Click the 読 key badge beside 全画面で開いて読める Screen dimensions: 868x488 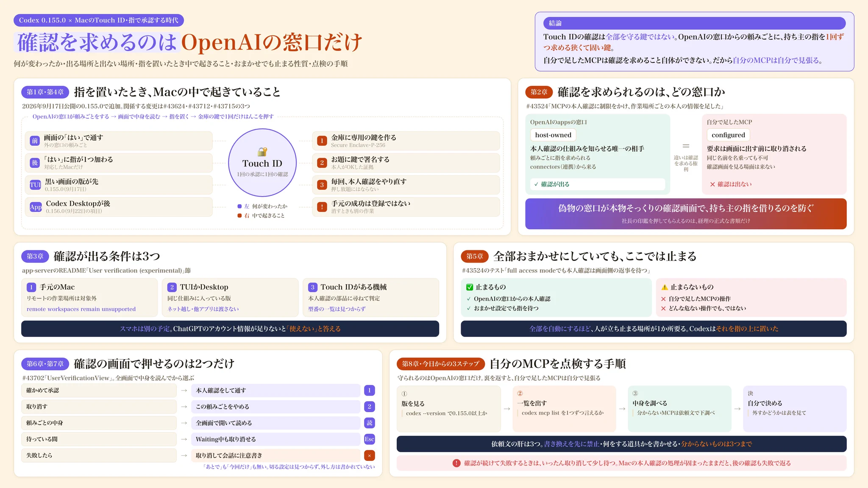(370, 423)
